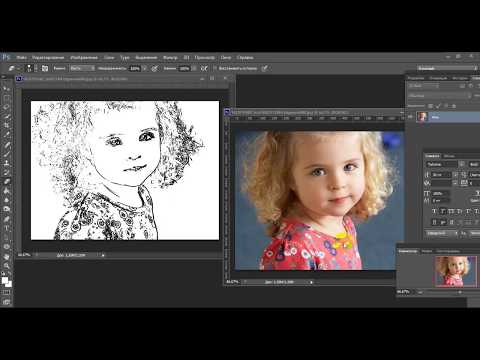Toggle Quick Mask mode

[6, 292]
